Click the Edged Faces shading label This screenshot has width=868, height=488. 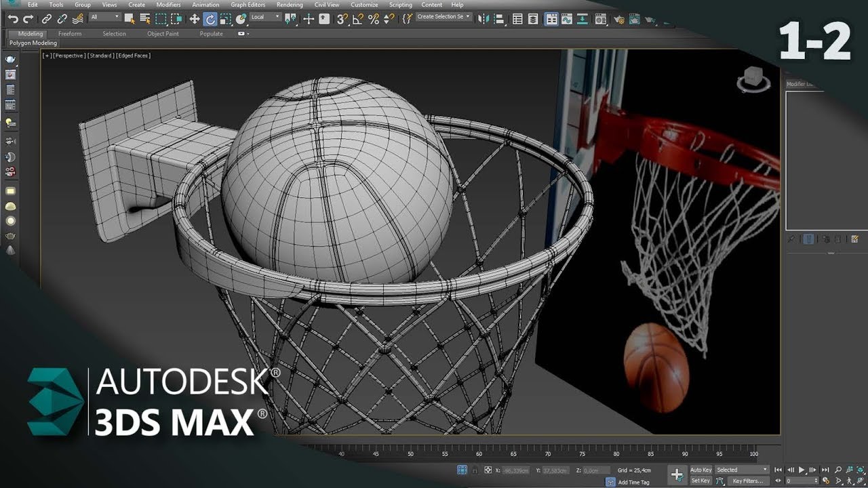pos(133,56)
